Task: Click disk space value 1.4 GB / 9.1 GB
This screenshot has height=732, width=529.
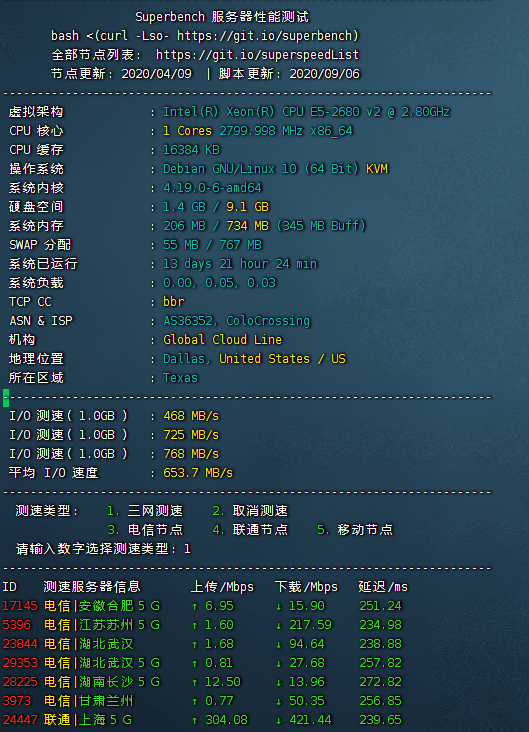Action: coord(216,207)
